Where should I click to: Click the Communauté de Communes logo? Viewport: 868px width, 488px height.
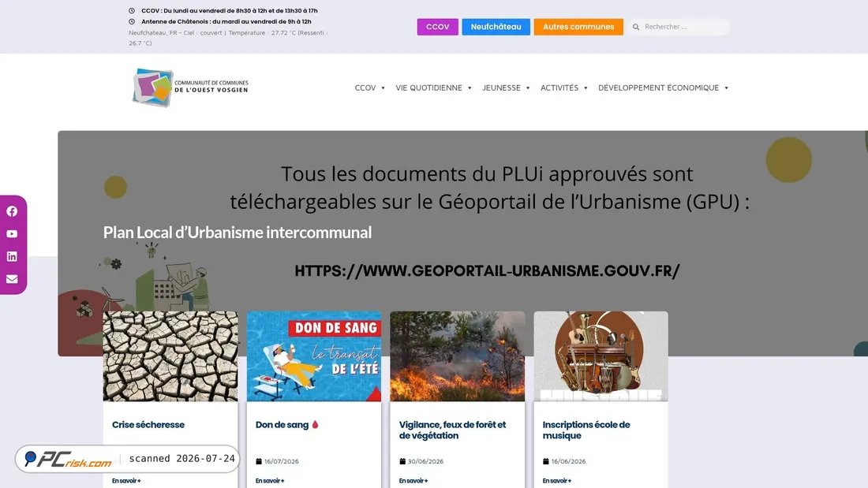click(190, 88)
